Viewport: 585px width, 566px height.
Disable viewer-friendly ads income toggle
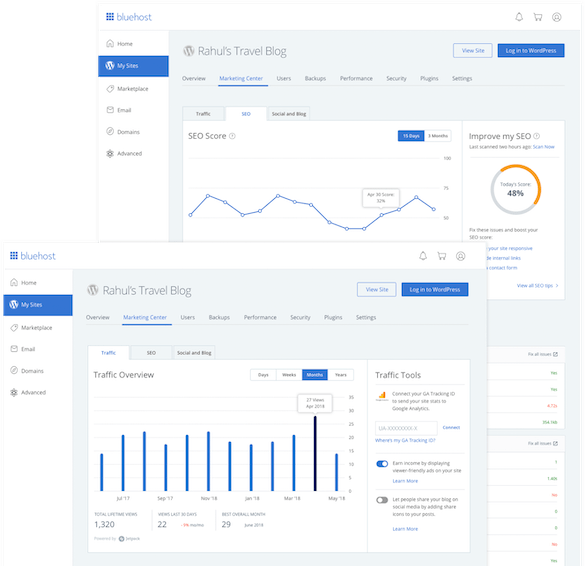pyautogui.click(x=382, y=464)
